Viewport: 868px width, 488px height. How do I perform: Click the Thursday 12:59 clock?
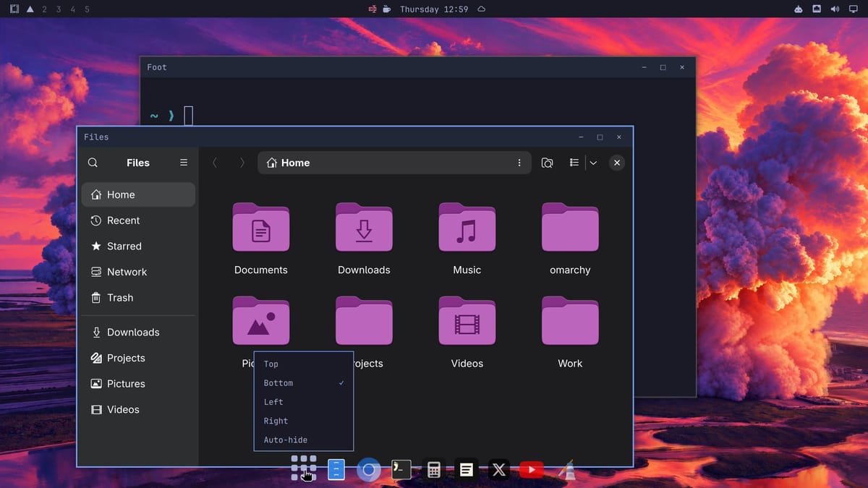pos(434,9)
